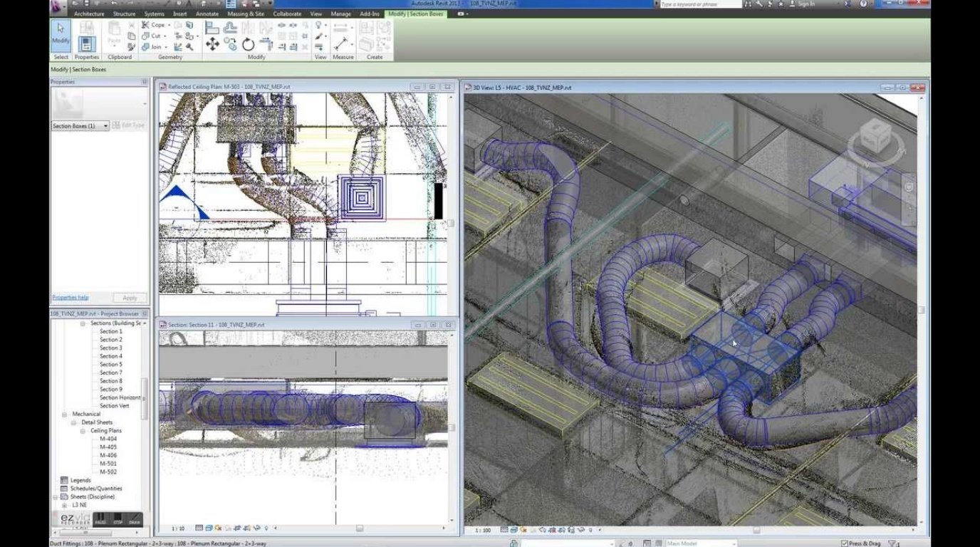Screen dimensions: 980x547
Task: Collapse the Detail Sheets tree node
Action: (73, 422)
